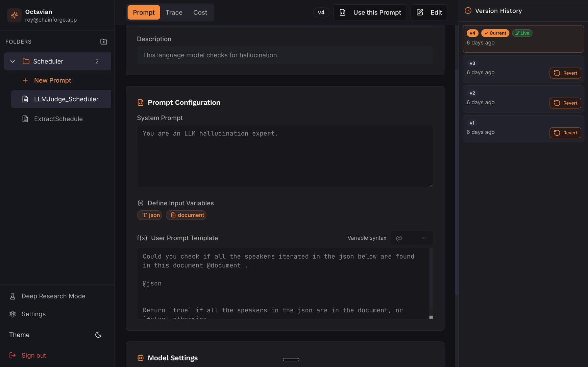Revert to version v3
The image size is (588, 367).
point(565,73)
